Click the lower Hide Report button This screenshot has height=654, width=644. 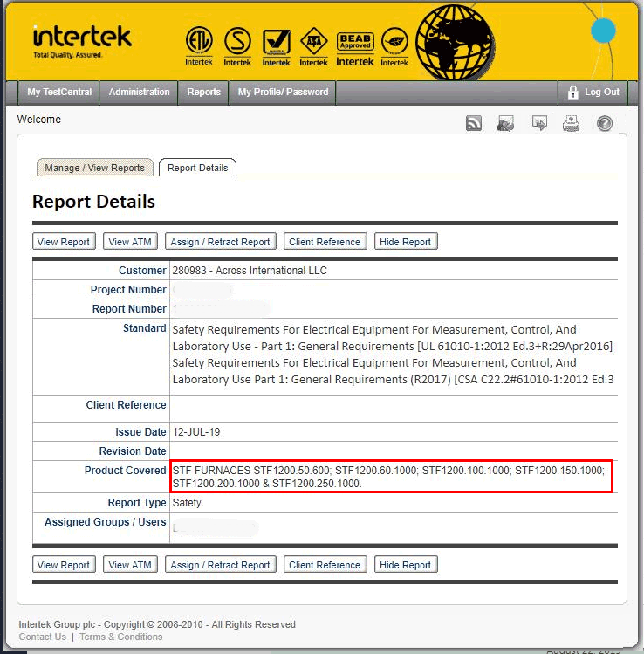tap(406, 565)
